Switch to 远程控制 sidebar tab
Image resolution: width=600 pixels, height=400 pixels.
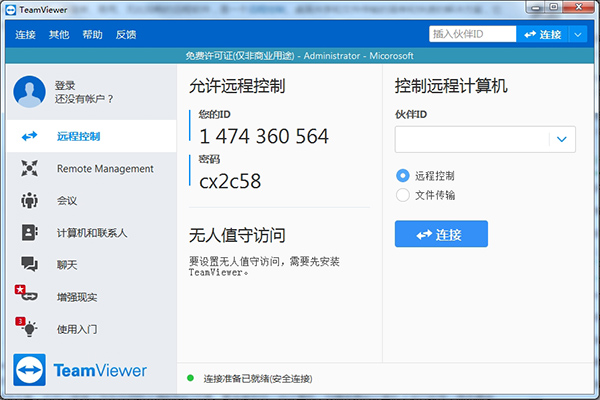point(91,136)
